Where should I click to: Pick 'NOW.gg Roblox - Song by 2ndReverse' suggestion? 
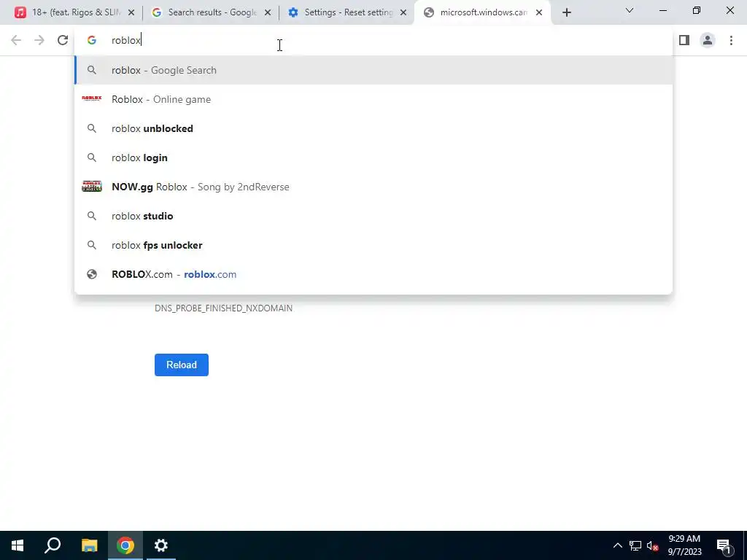tap(373, 187)
